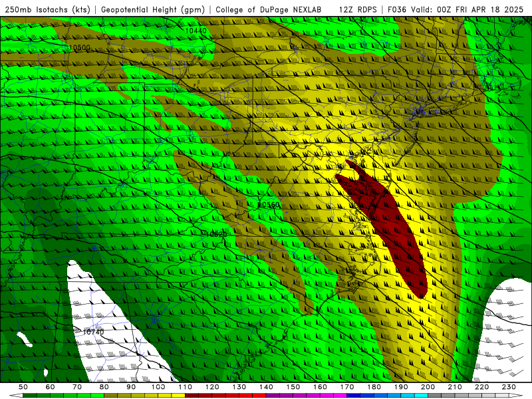Click the 100 value on the color scale

158,387
